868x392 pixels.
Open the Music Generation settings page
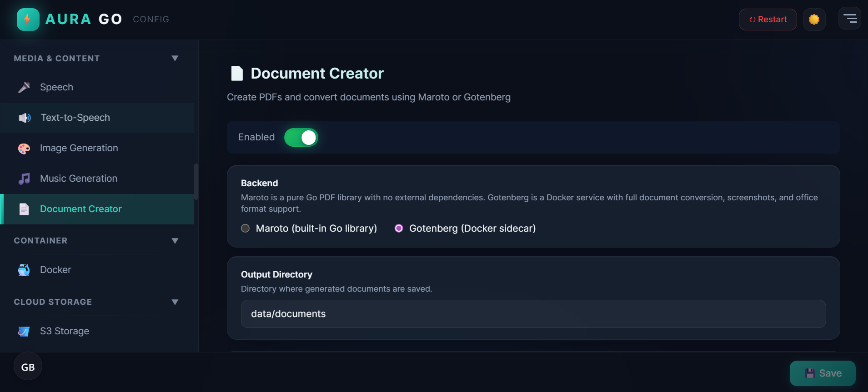click(x=97, y=179)
